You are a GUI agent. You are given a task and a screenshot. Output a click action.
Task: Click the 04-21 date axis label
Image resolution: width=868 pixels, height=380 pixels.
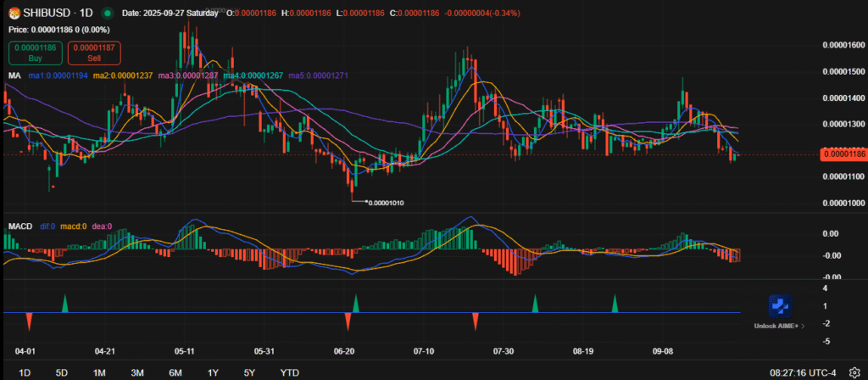(104, 351)
